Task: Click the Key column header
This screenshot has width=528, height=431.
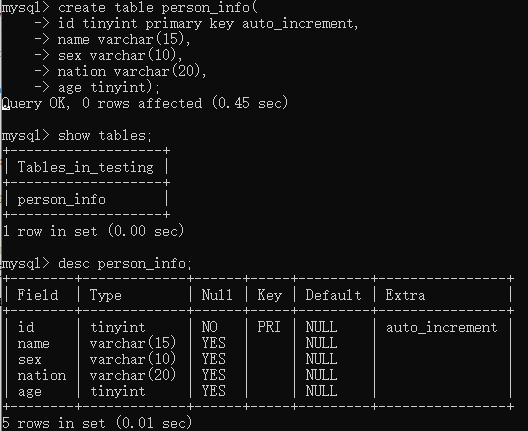Action: click(269, 295)
